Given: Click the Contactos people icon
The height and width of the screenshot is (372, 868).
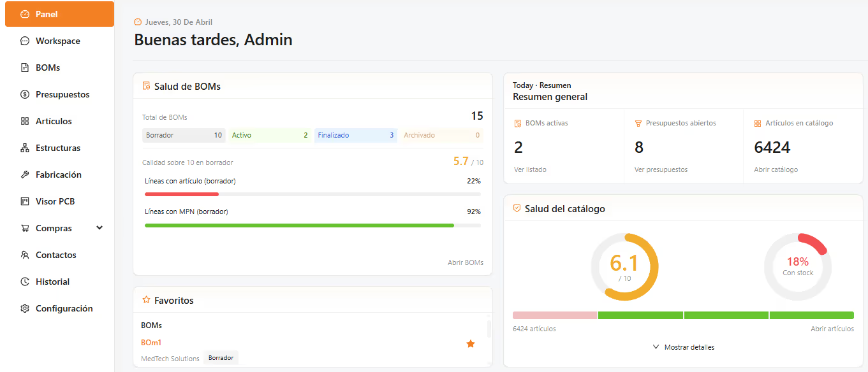Looking at the screenshot, I should pyautogui.click(x=25, y=255).
